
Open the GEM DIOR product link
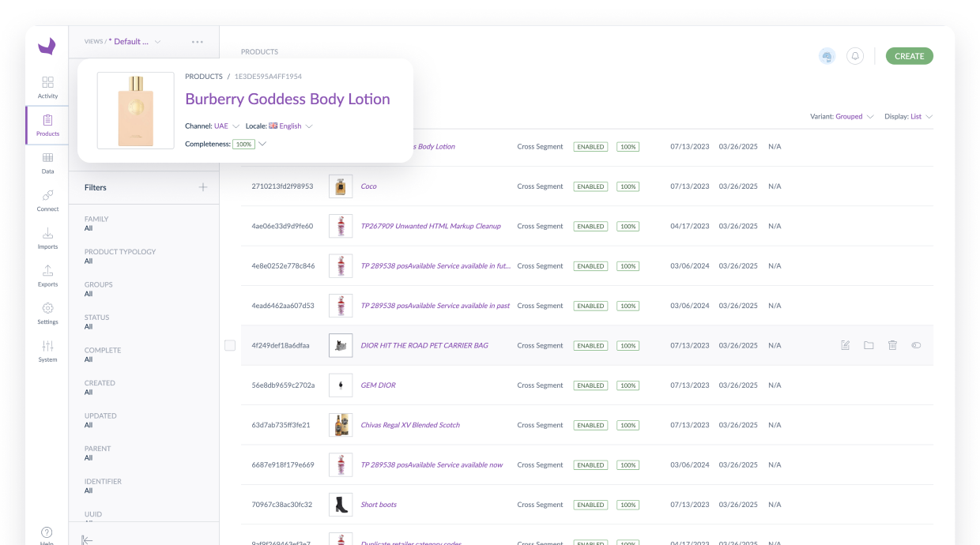(378, 385)
